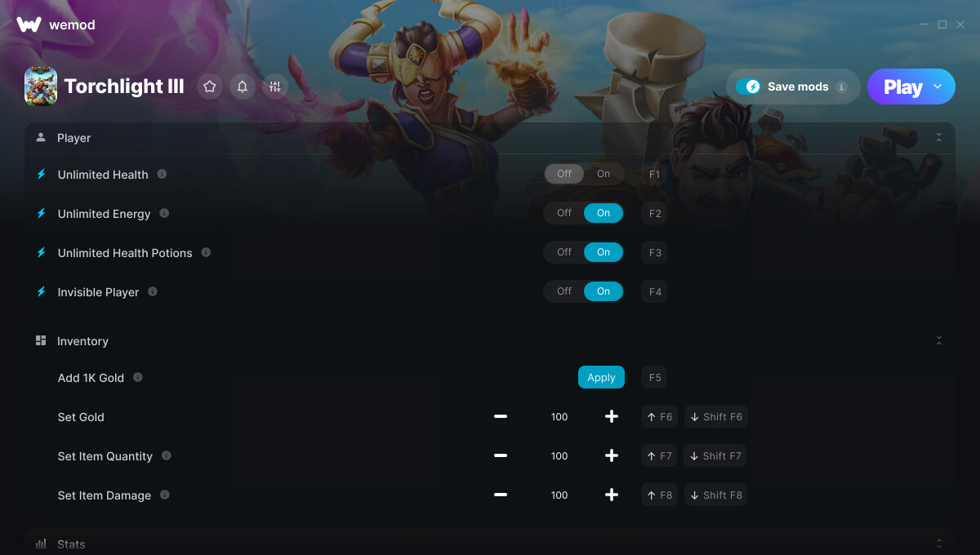Viewport: 980px width, 555px height.
Task: Open the mod settings sliders icon
Action: pos(275,87)
